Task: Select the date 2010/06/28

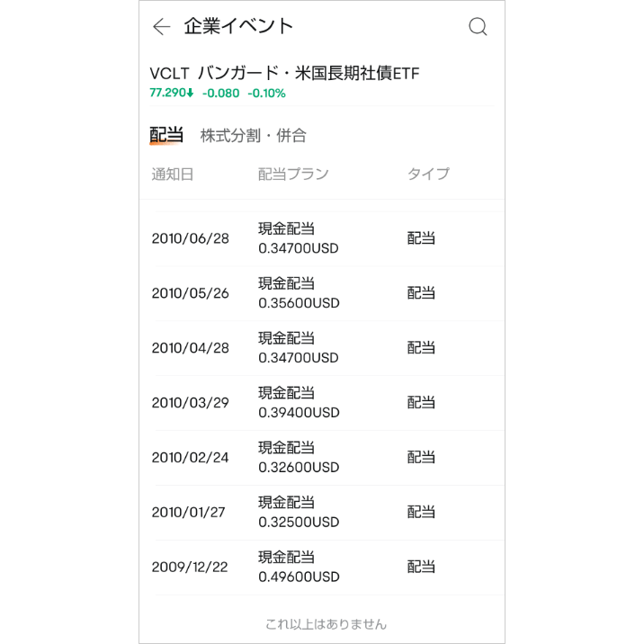Action: 190,238
